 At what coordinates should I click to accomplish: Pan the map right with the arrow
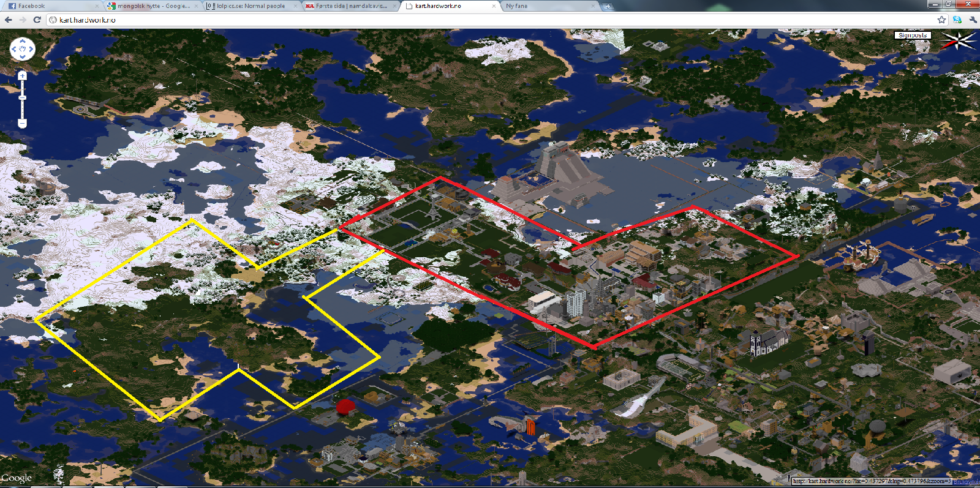[31, 49]
